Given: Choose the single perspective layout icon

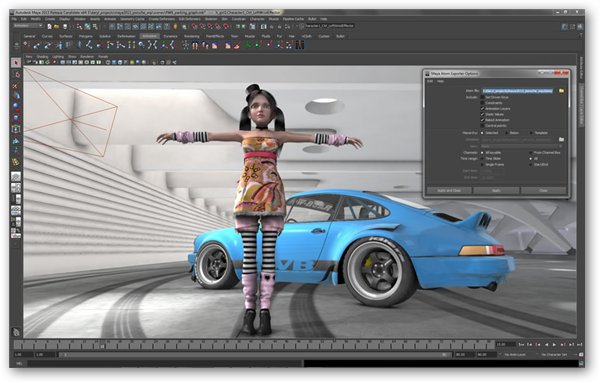Looking at the screenshot, I should click(x=16, y=176).
